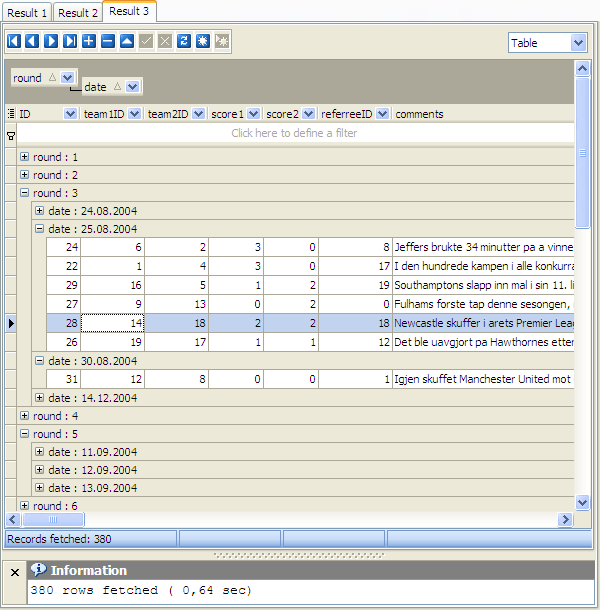
Task: Switch to the Result 2 tab
Action: (78, 13)
